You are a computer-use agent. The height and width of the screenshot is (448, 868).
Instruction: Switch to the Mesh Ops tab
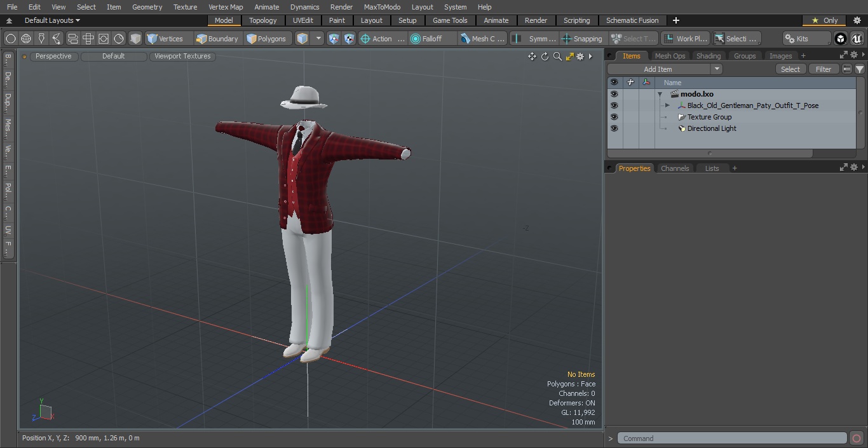click(x=670, y=56)
